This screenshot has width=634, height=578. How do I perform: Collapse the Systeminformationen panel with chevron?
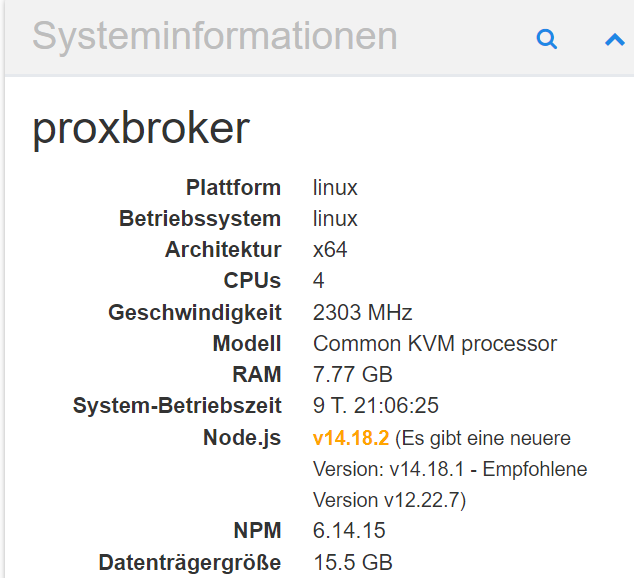click(x=614, y=39)
